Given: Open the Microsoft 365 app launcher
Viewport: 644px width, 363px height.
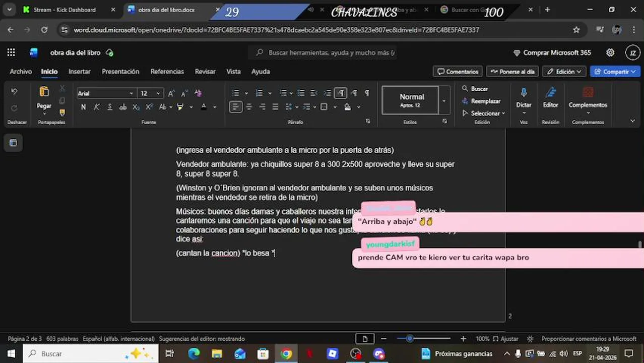Looking at the screenshot, I should pos(11,52).
